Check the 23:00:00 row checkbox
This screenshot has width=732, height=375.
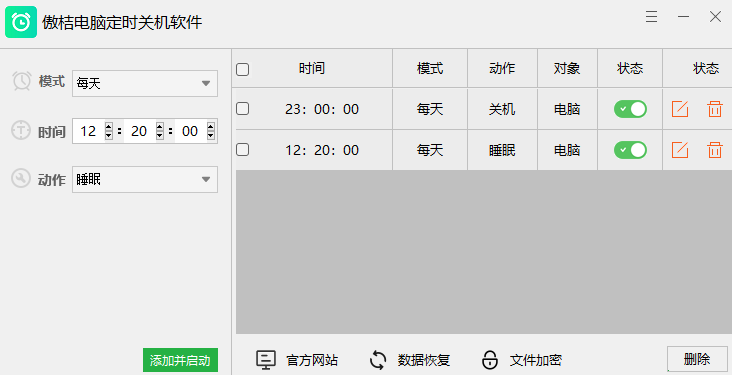243,109
